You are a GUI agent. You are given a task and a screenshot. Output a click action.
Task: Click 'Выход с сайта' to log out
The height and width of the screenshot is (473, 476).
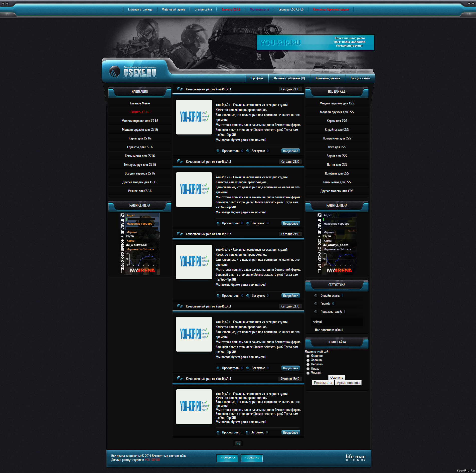[360, 78]
